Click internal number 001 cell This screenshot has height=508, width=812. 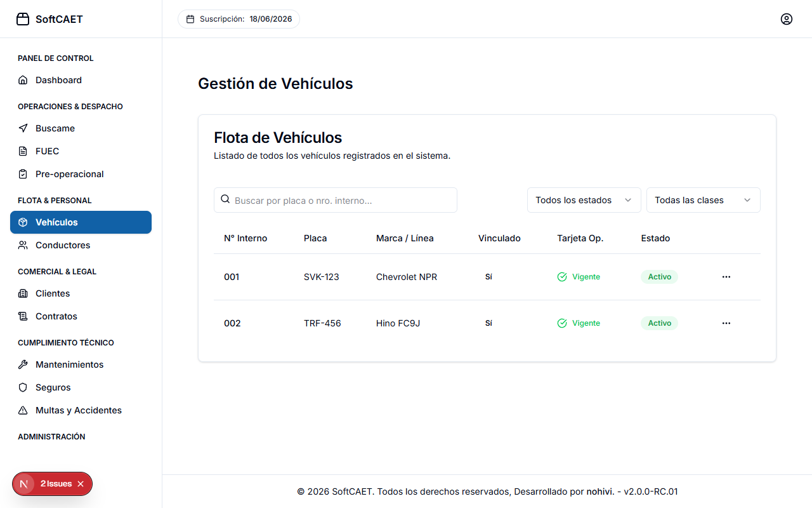[232, 277]
